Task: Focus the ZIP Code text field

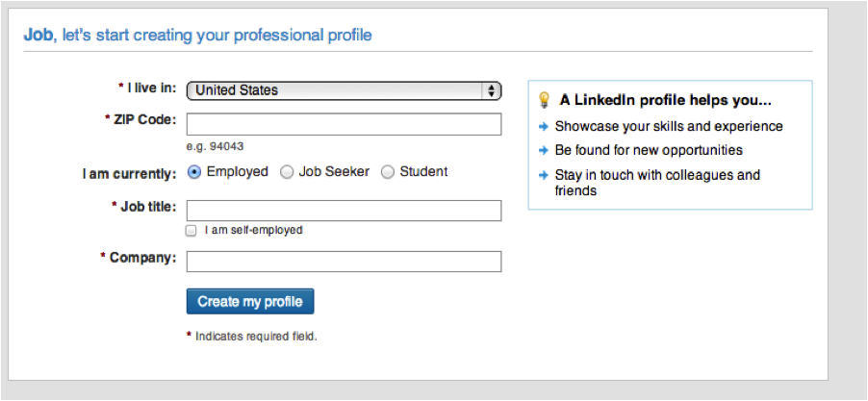Action: pyautogui.click(x=344, y=124)
